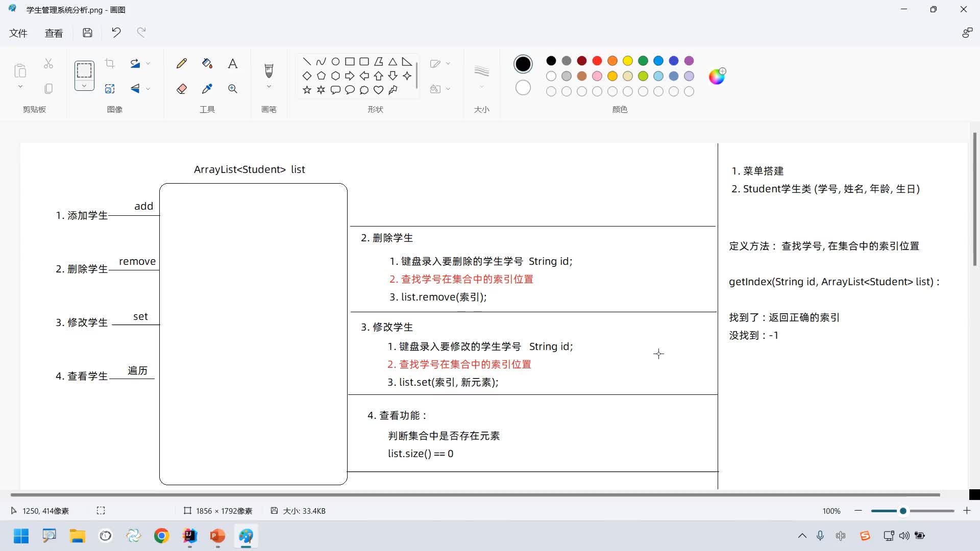This screenshot has width=980, height=551.
Task: Click the microphone tray icon
Action: click(x=820, y=536)
